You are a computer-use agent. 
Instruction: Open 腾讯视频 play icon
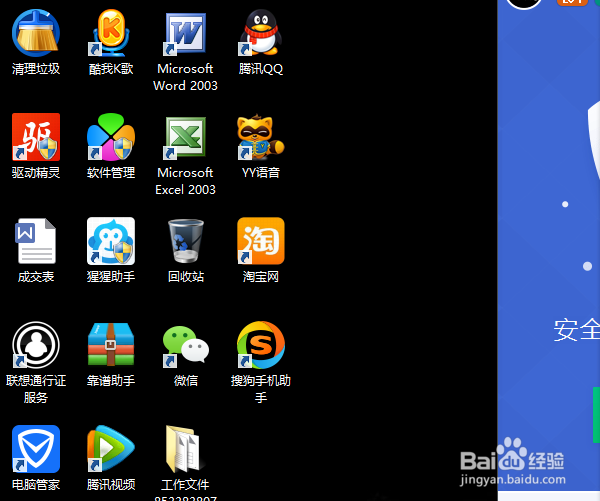pos(111,449)
